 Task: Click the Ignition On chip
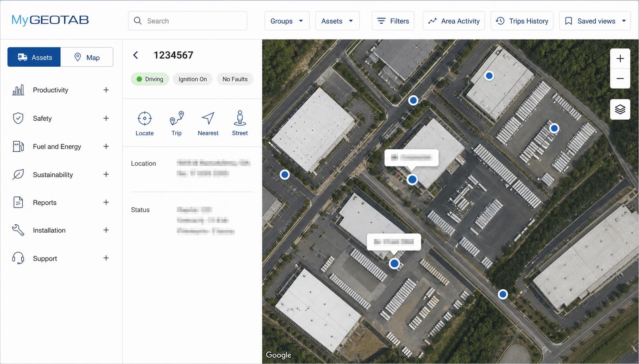point(192,79)
